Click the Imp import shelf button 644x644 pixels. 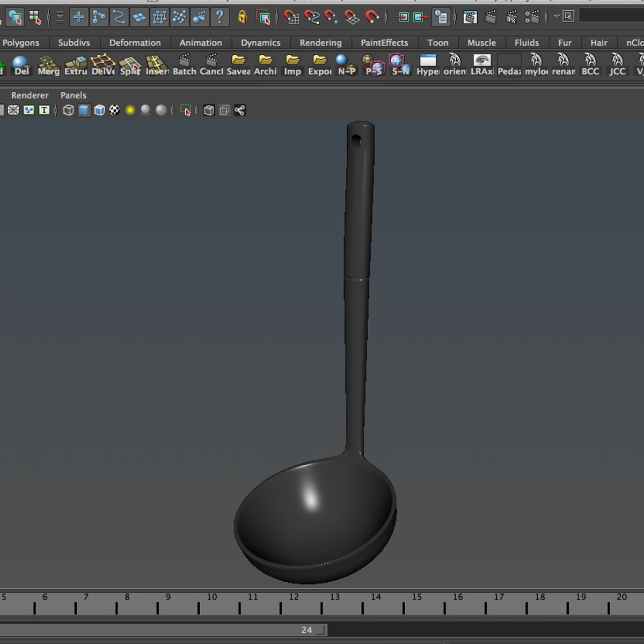pyautogui.click(x=292, y=65)
